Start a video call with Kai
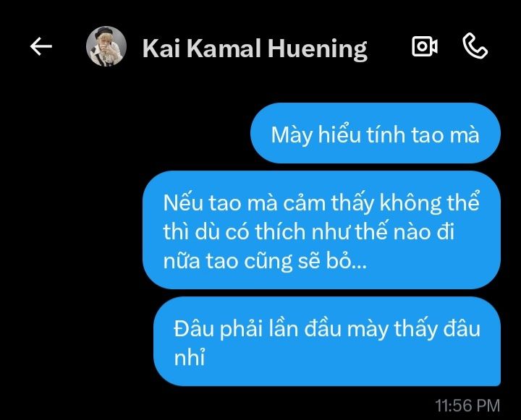Viewport: 521px width, 420px height. point(425,46)
